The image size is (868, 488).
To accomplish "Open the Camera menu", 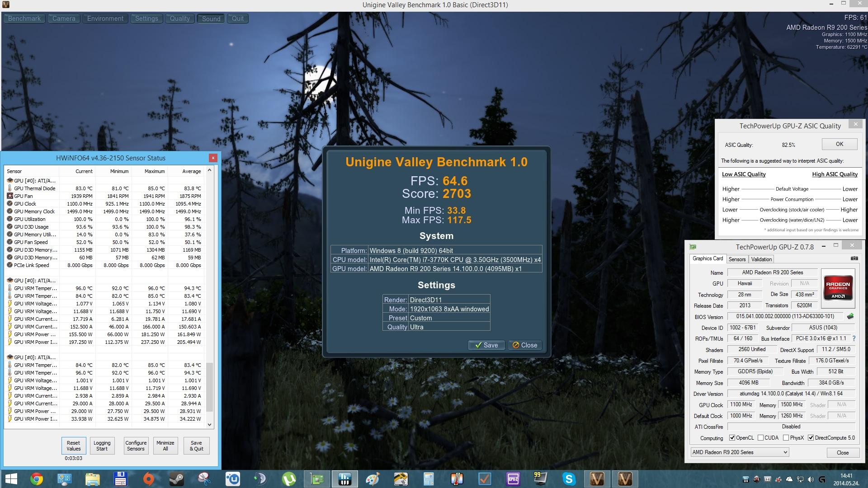I will tap(64, 19).
